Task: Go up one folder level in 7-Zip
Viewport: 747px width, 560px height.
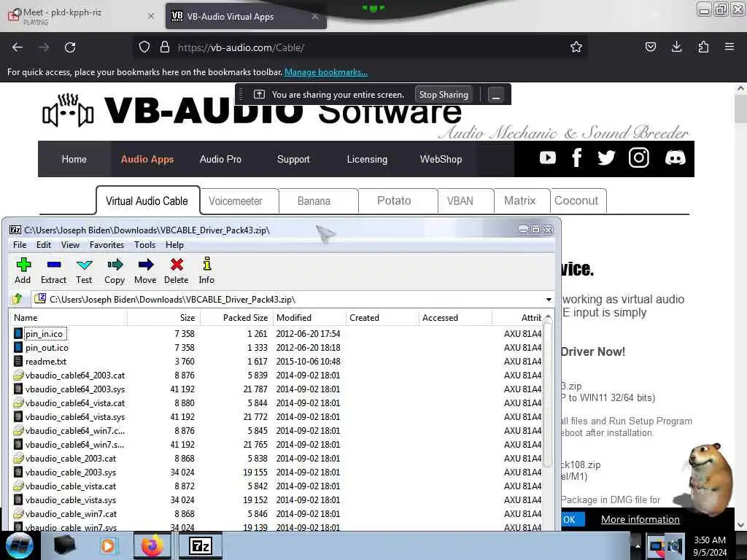Action: pyautogui.click(x=18, y=299)
